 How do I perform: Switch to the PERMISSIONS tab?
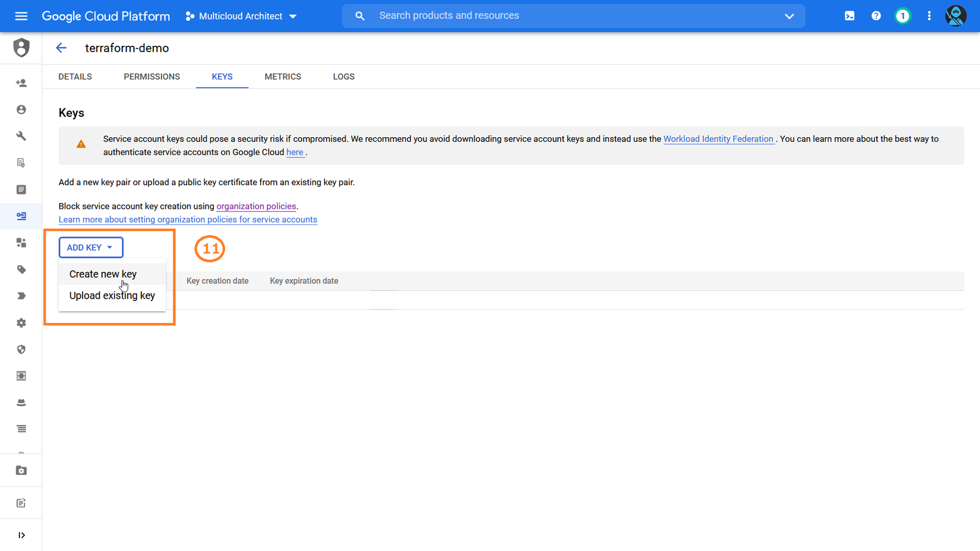tap(151, 77)
